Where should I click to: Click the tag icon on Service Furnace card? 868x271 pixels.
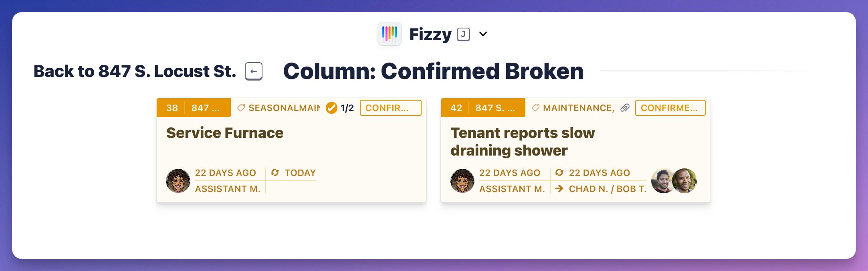pos(241,108)
